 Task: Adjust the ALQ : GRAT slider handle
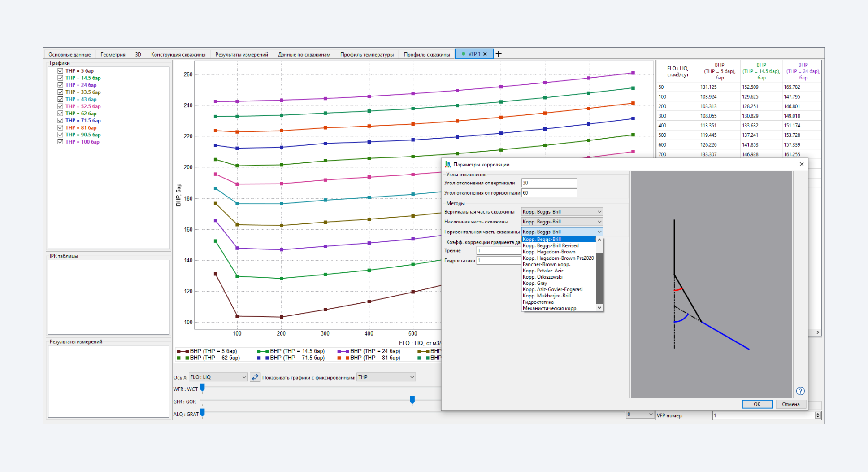coord(202,412)
